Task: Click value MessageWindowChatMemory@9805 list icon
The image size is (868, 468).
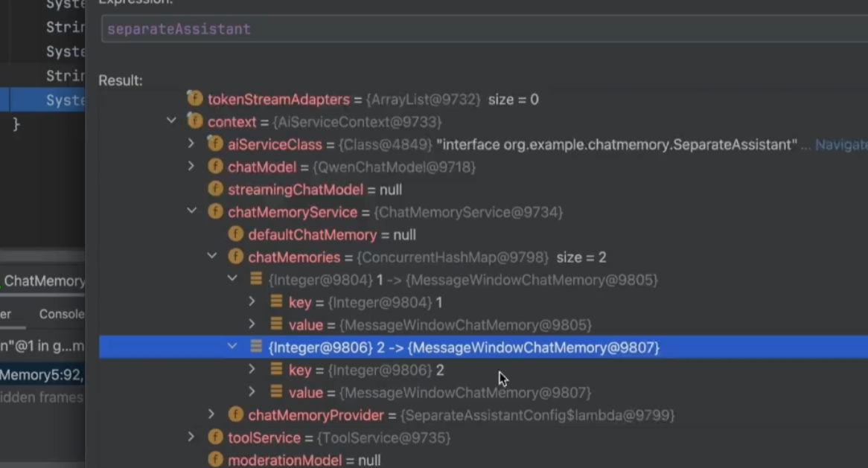Action: pos(276,324)
